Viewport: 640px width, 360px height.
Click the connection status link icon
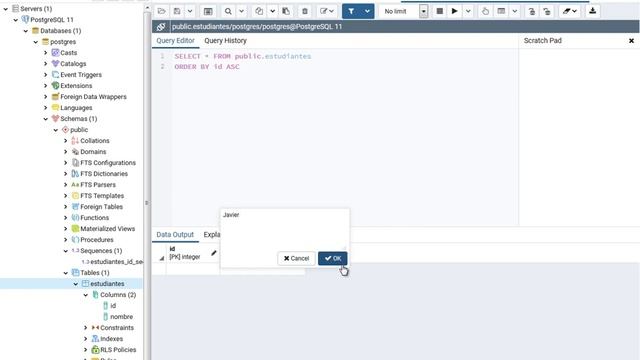click(161, 27)
